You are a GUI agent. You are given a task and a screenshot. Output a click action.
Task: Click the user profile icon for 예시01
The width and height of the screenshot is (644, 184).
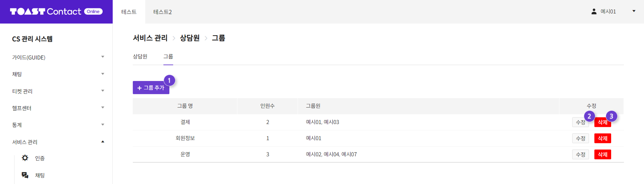(594, 11)
